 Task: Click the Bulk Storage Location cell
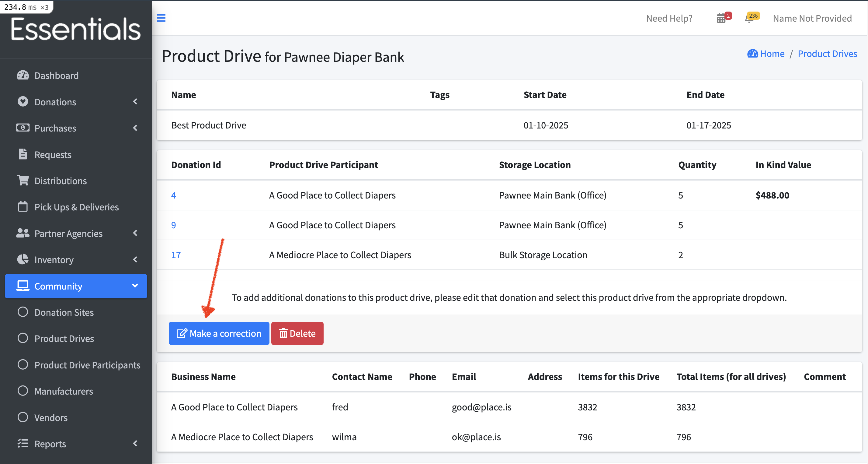point(543,255)
